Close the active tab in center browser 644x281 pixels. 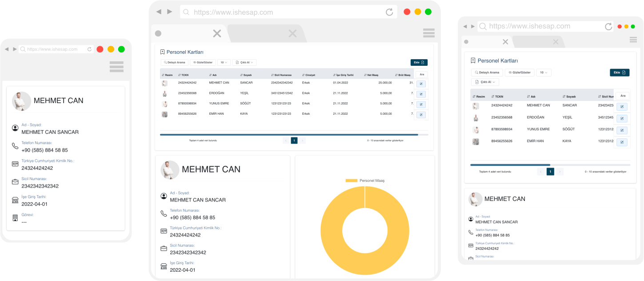[217, 33]
